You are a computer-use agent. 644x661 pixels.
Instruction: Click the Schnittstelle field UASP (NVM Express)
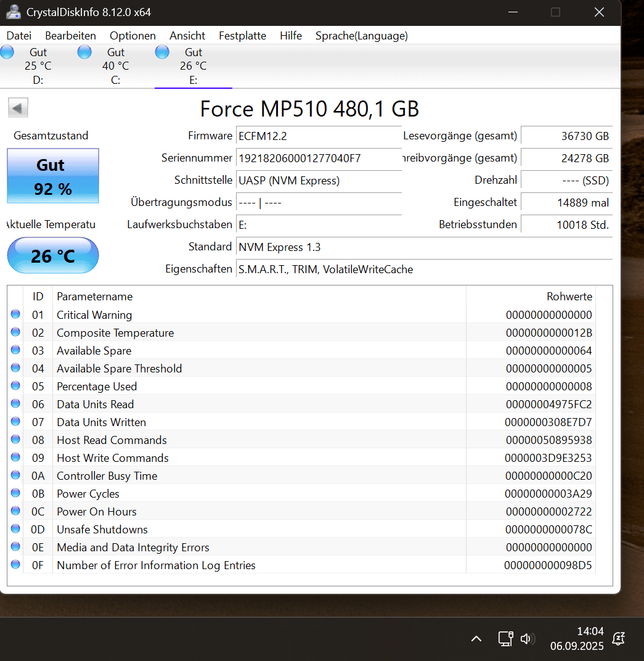(319, 181)
